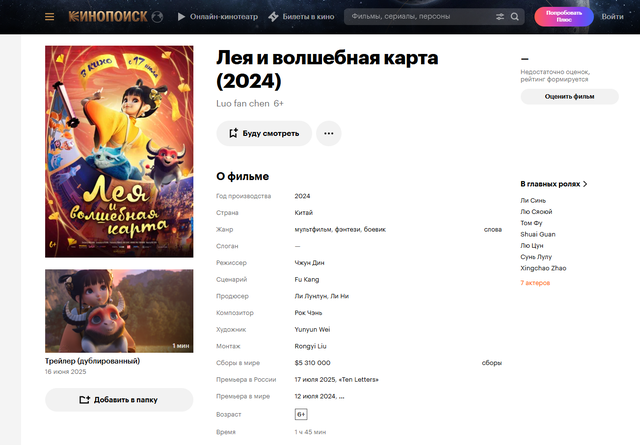
Task: Open the 7 актеров link
Action: (x=535, y=283)
